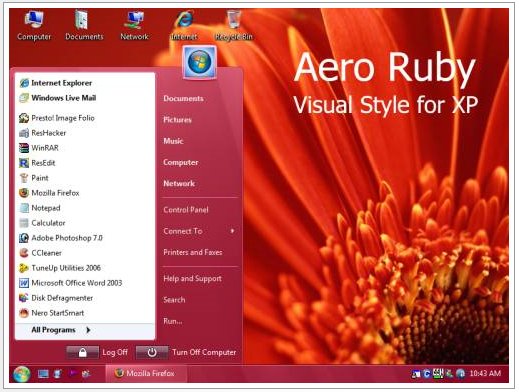The width and height of the screenshot is (519, 392).
Task: Click the globe icon beside the clock
Action: [461, 374]
